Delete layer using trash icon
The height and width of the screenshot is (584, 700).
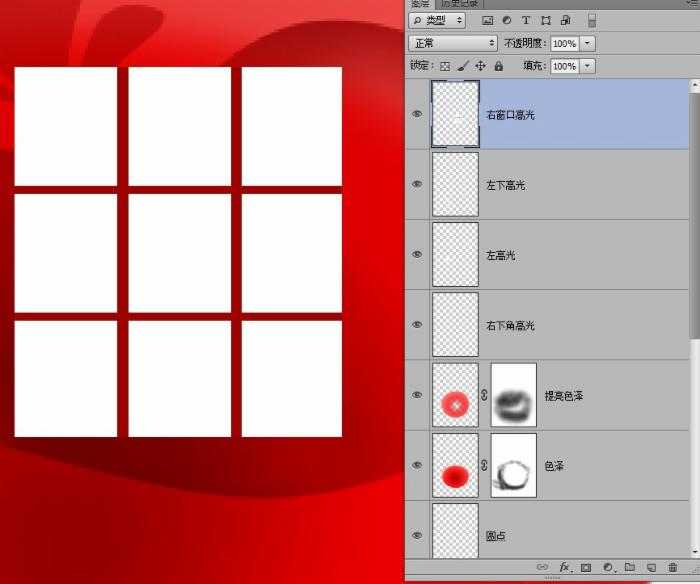click(672, 568)
